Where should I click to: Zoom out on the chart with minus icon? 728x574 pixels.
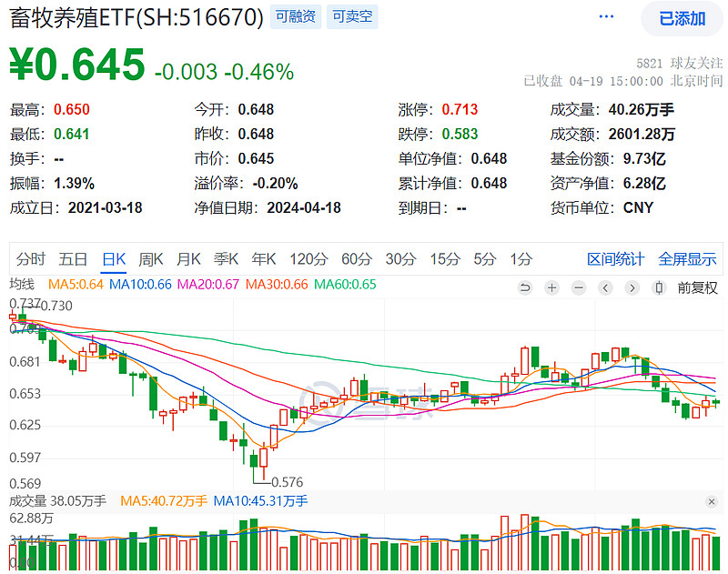pos(578,287)
